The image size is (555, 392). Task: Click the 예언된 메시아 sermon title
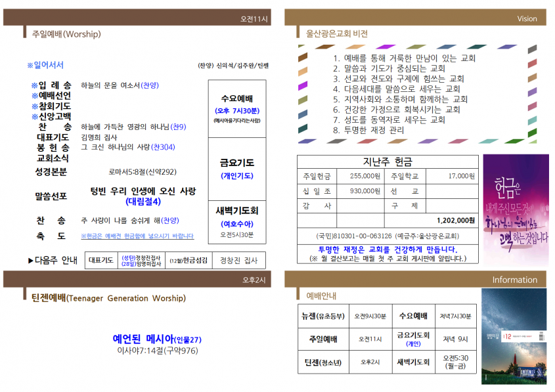pyautogui.click(x=157, y=339)
